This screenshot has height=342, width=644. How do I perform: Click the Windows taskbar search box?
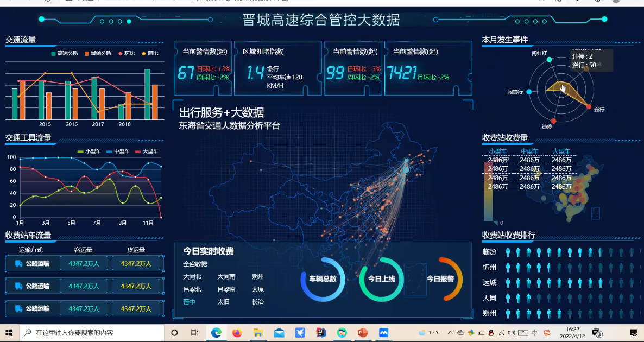(92, 333)
